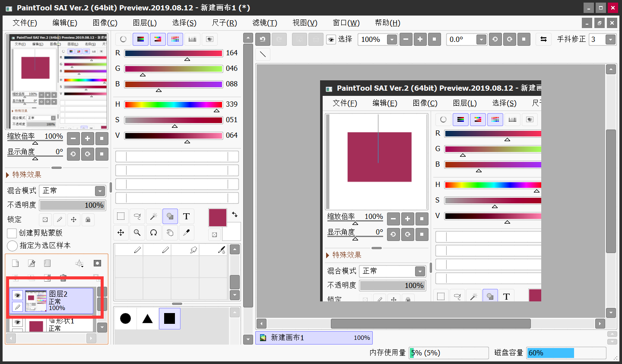Select the triangle shape
Viewport: 622px width, 364px height.
(x=147, y=319)
